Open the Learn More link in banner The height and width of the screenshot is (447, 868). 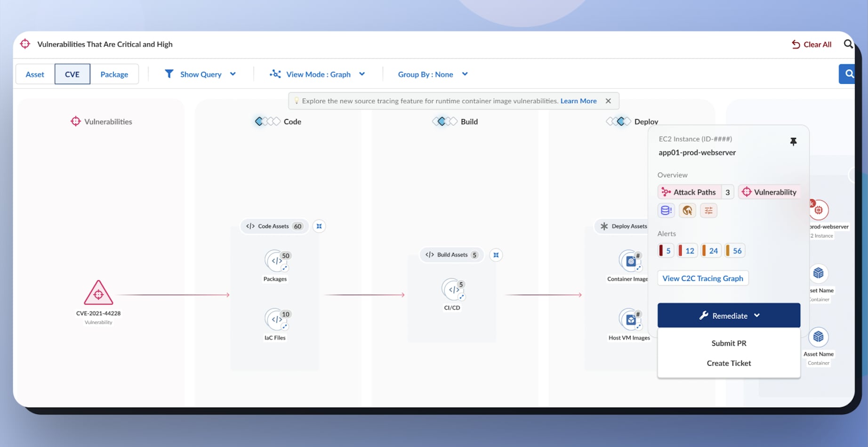579,101
